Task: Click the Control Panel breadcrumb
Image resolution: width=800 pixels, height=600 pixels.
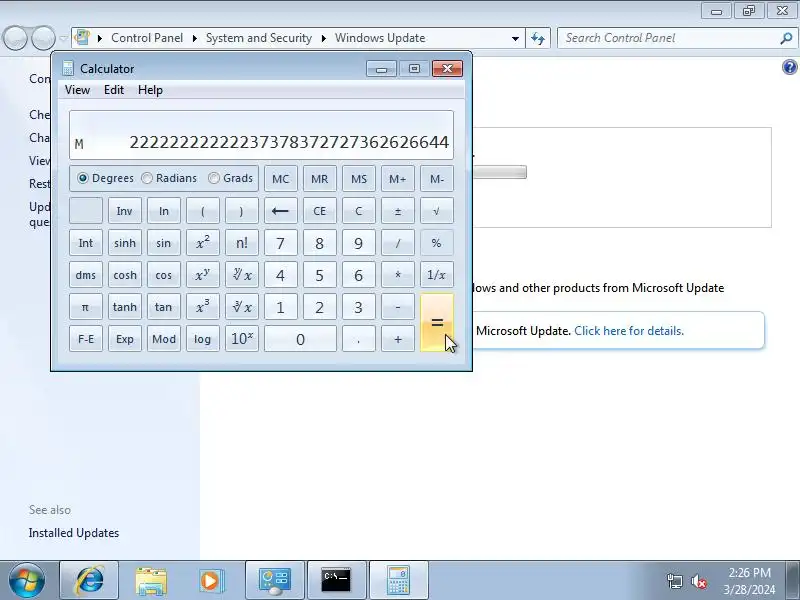Action: (x=147, y=38)
